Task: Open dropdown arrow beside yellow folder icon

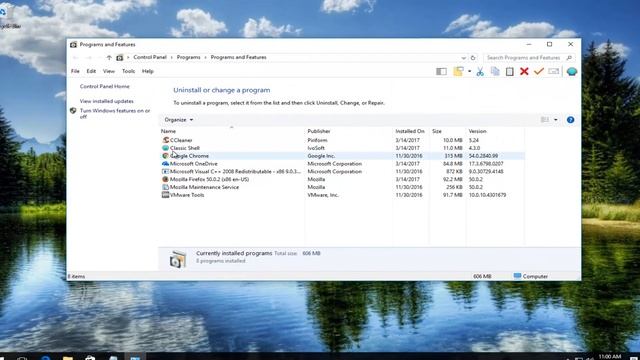Action: pyautogui.click(x=469, y=71)
